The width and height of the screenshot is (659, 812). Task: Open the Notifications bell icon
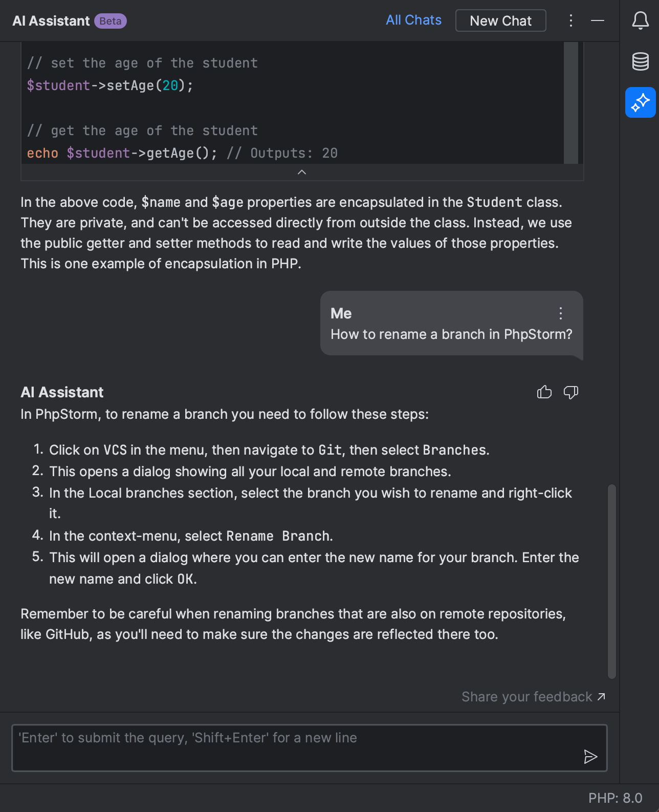coord(640,21)
